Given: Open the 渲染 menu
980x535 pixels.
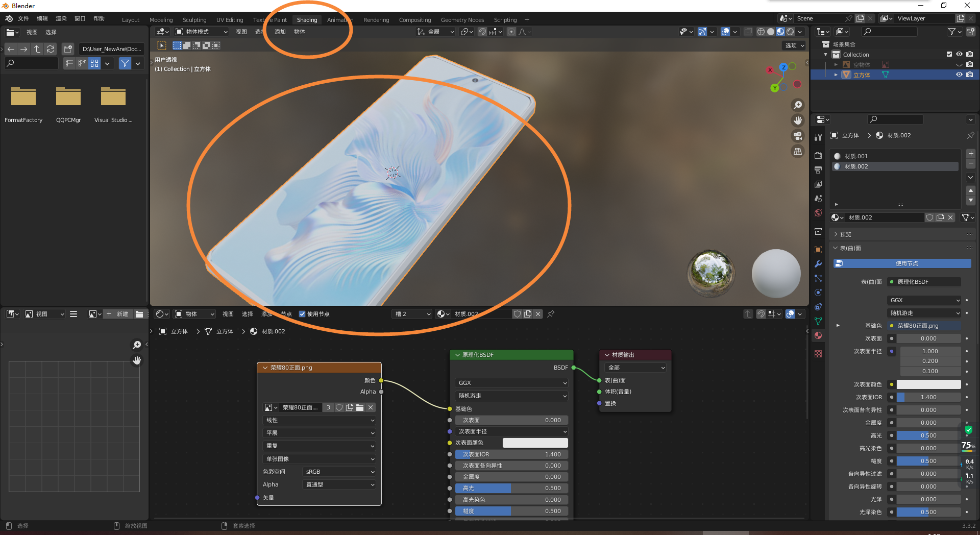Looking at the screenshot, I should (61, 18).
